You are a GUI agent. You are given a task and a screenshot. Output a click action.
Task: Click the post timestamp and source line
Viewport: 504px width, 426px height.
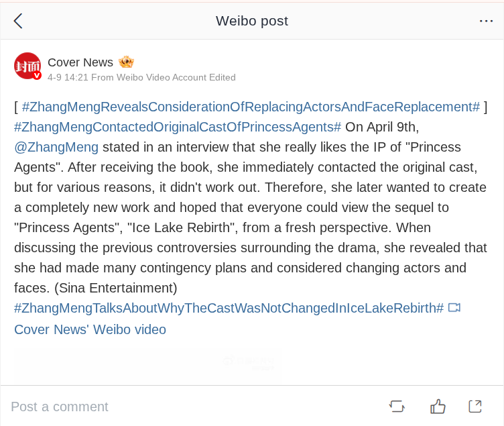click(x=141, y=77)
